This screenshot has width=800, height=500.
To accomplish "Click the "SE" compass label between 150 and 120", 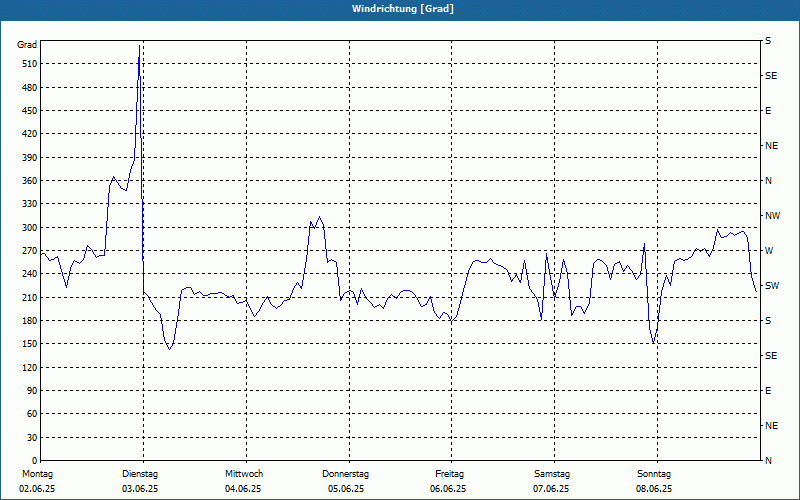I will (x=771, y=356).
